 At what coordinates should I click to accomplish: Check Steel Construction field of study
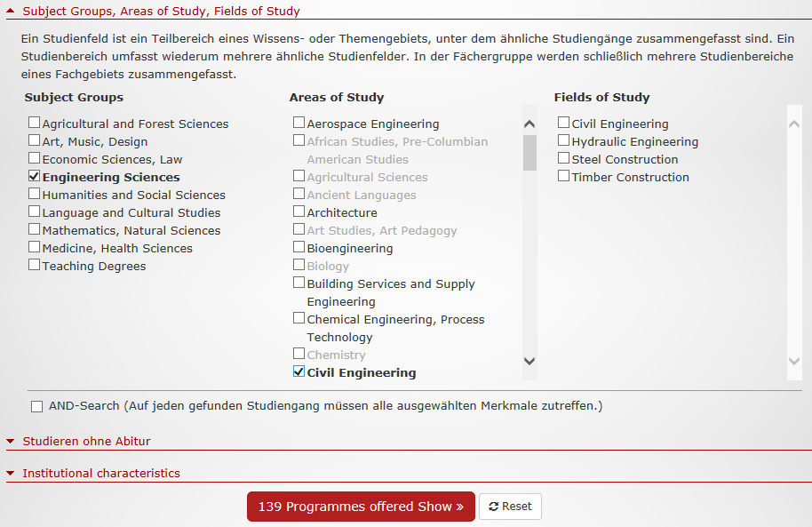(x=563, y=158)
